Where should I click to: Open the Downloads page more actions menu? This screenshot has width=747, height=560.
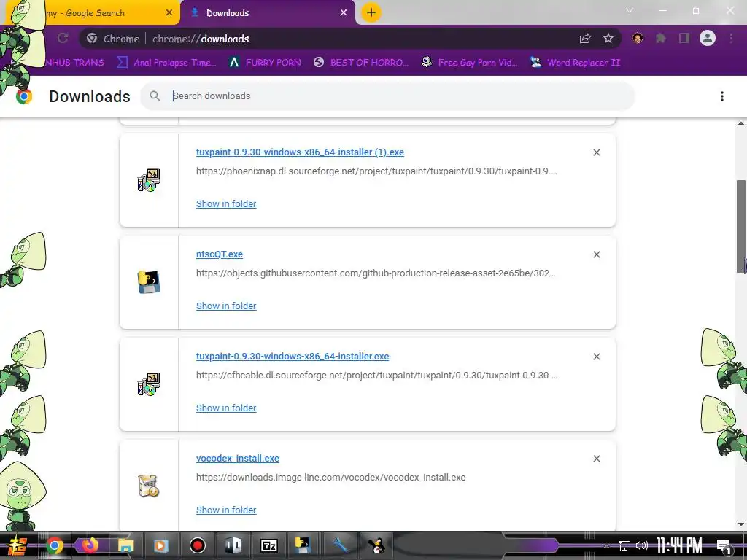(722, 96)
